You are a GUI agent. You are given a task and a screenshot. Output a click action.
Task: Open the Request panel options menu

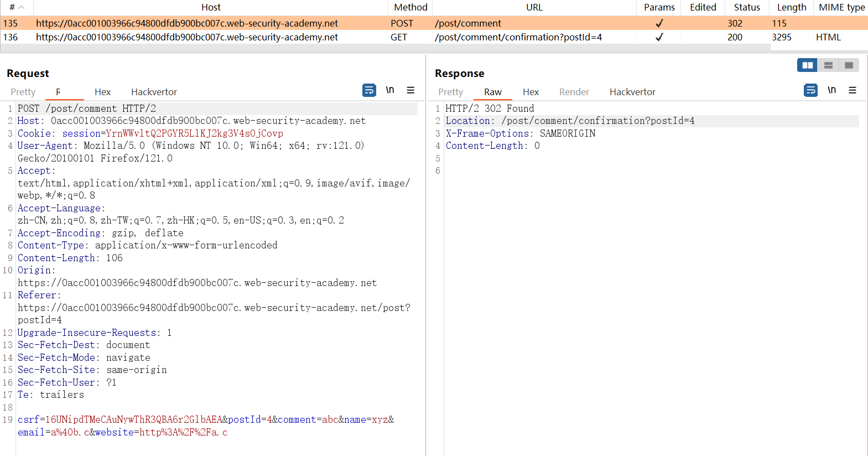pos(410,90)
